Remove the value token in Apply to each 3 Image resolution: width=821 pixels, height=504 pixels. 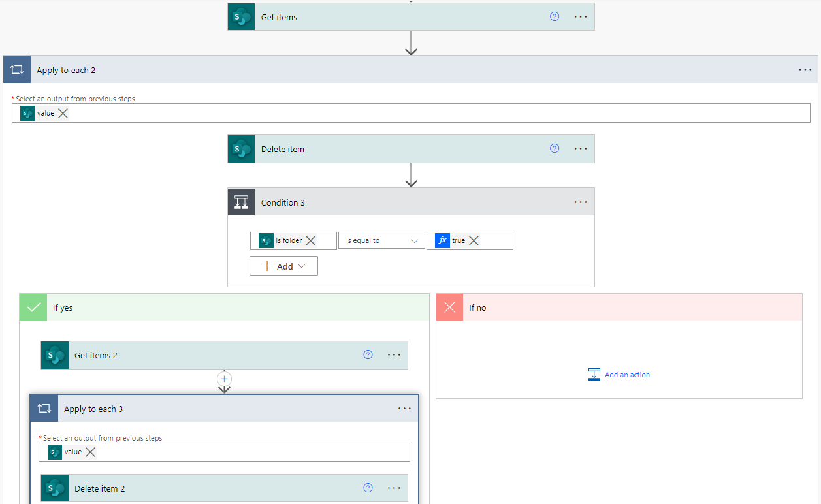pyautogui.click(x=90, y=452)
